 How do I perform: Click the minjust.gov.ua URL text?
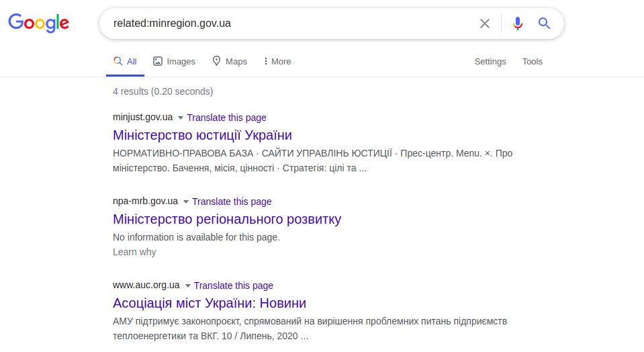click(143, 118)
